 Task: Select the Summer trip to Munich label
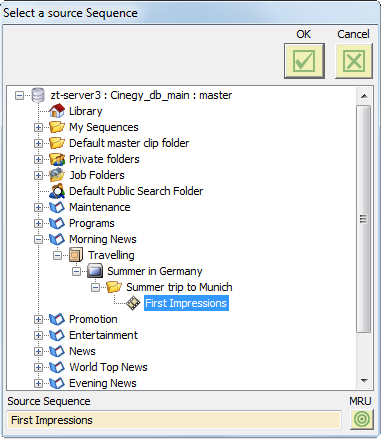tap(179, 287)
